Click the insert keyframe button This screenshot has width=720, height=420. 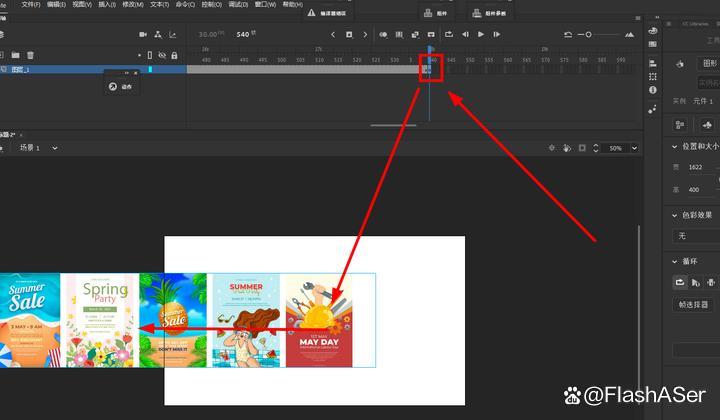(349, 34)
